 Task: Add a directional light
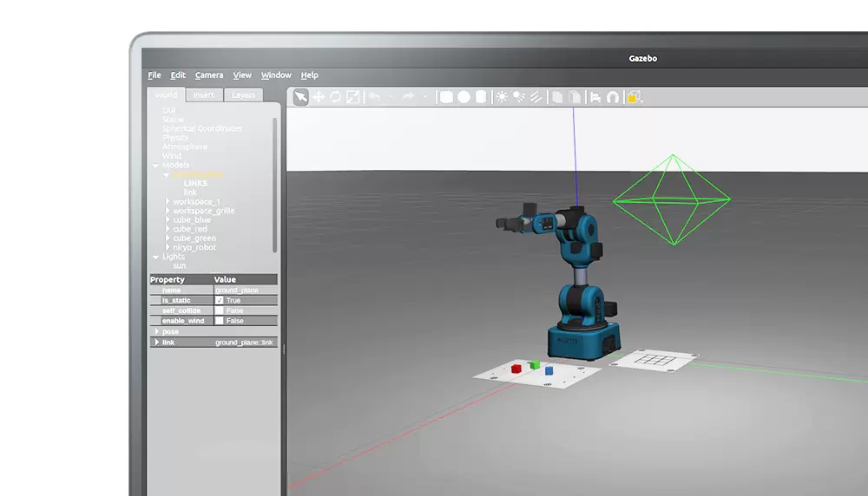click(536, 97)
